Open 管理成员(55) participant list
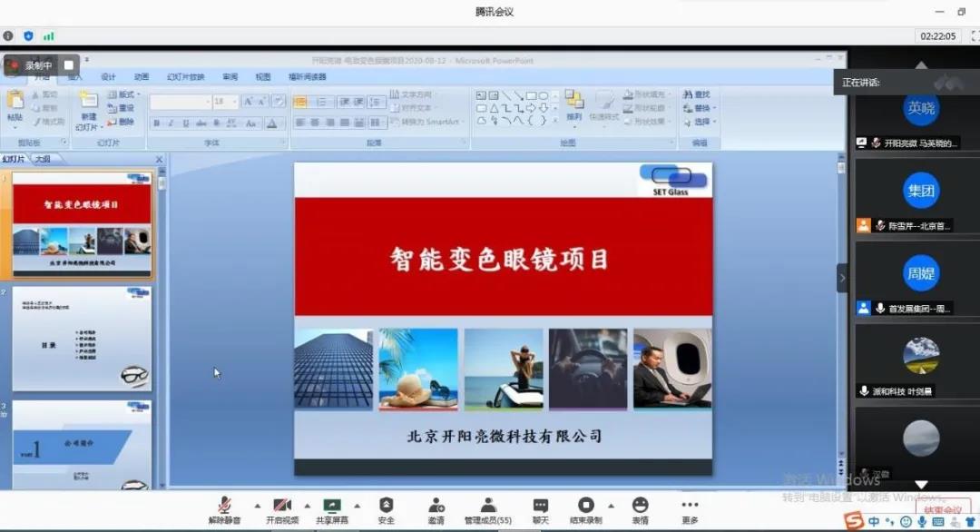 click(487, 510)
